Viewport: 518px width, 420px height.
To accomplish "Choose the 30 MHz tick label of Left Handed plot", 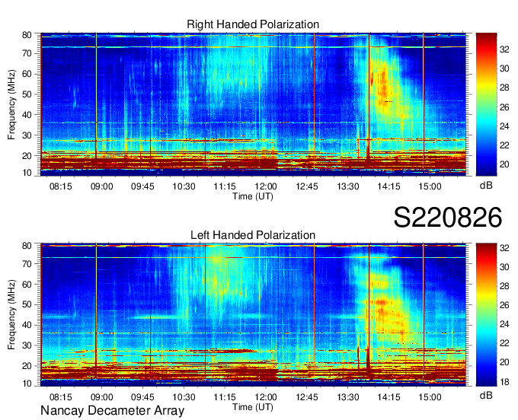I will (27, 345).
